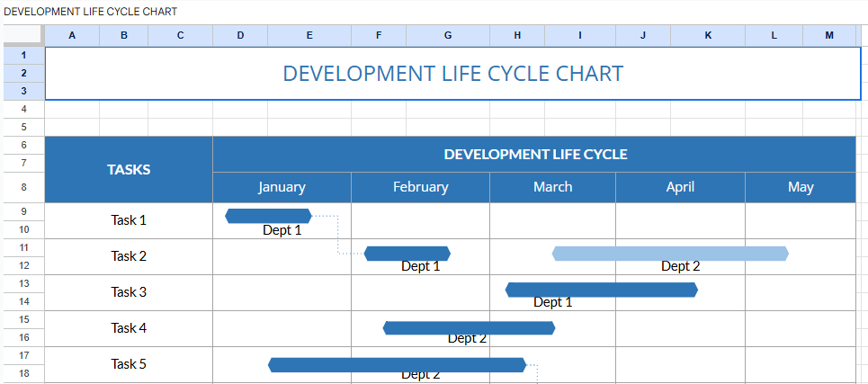The width and height of the screenshot is (868, 384).
Task: Click the blue DEVELOPMENT LIFE CYCLE header cell
Action: click(534, 154)
